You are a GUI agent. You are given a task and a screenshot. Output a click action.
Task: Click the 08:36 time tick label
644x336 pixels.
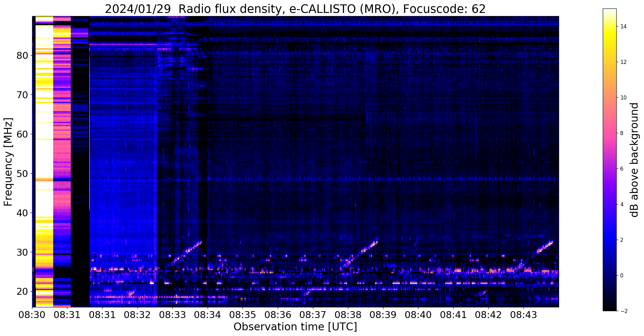click(x=278, y=315)
